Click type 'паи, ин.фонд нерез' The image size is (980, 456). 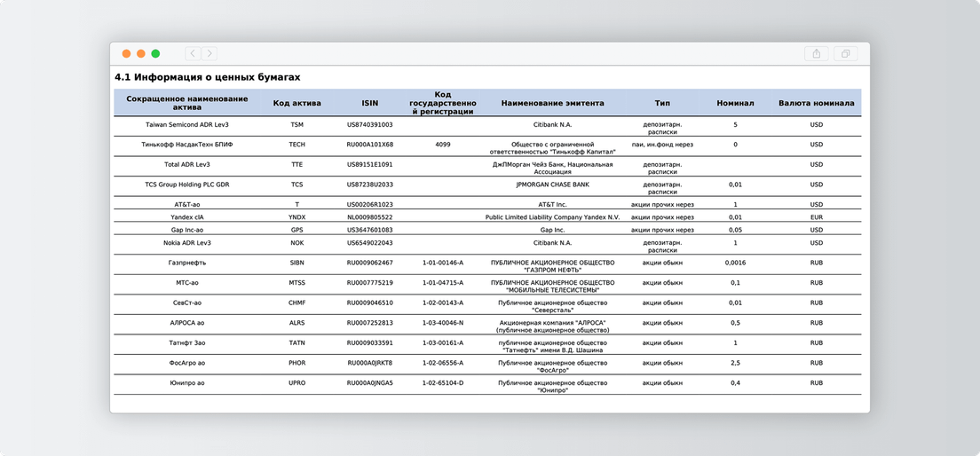click(x=662, y=145)
